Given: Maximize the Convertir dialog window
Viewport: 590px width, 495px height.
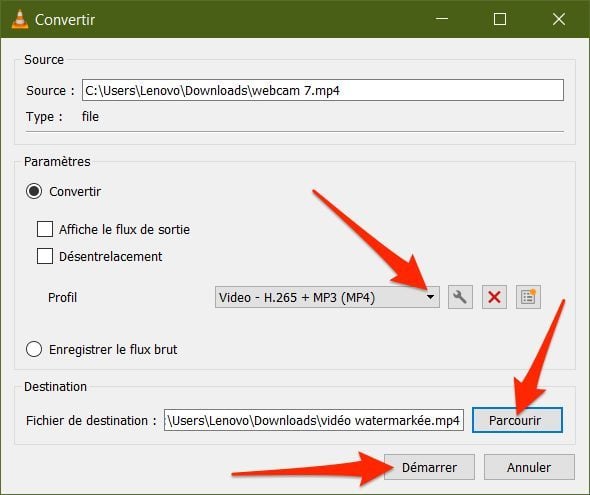Looking at the screenshot, I should (500, 19).
